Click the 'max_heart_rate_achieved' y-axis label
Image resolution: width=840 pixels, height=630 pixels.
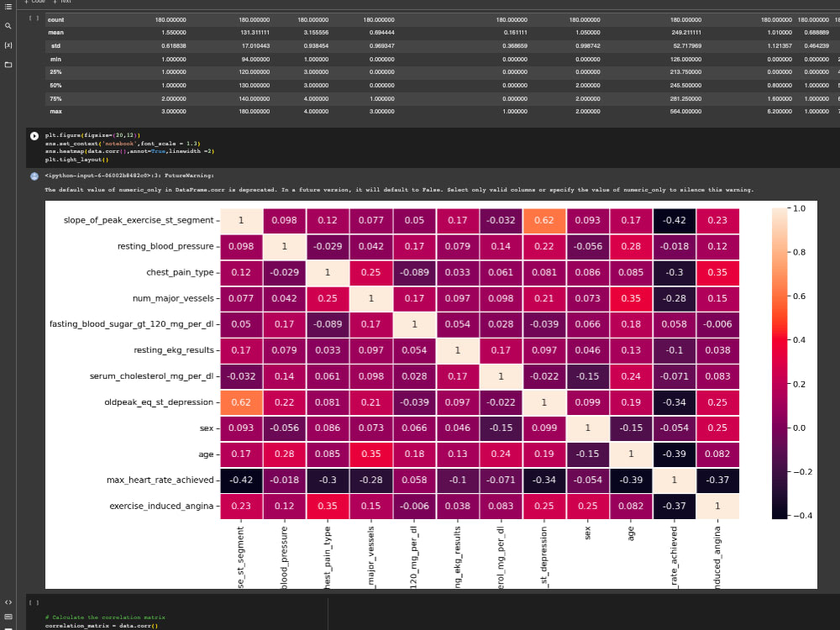(160, 480)
